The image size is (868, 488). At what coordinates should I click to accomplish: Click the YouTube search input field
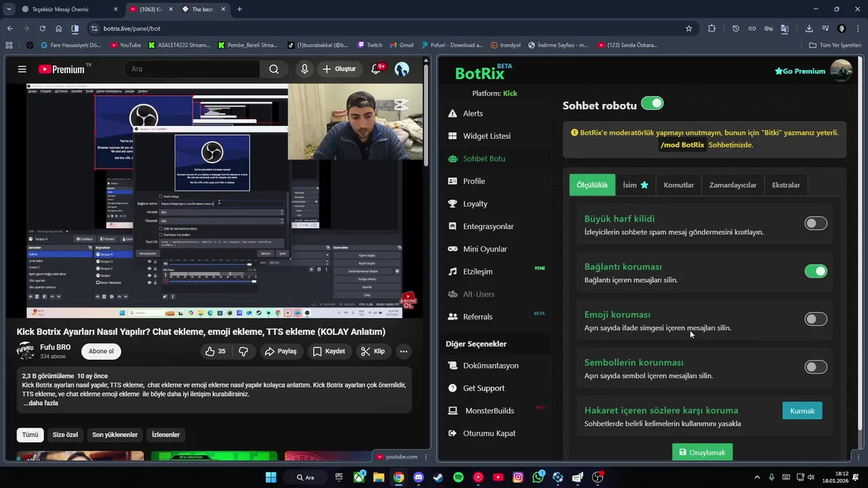[193, 69]
